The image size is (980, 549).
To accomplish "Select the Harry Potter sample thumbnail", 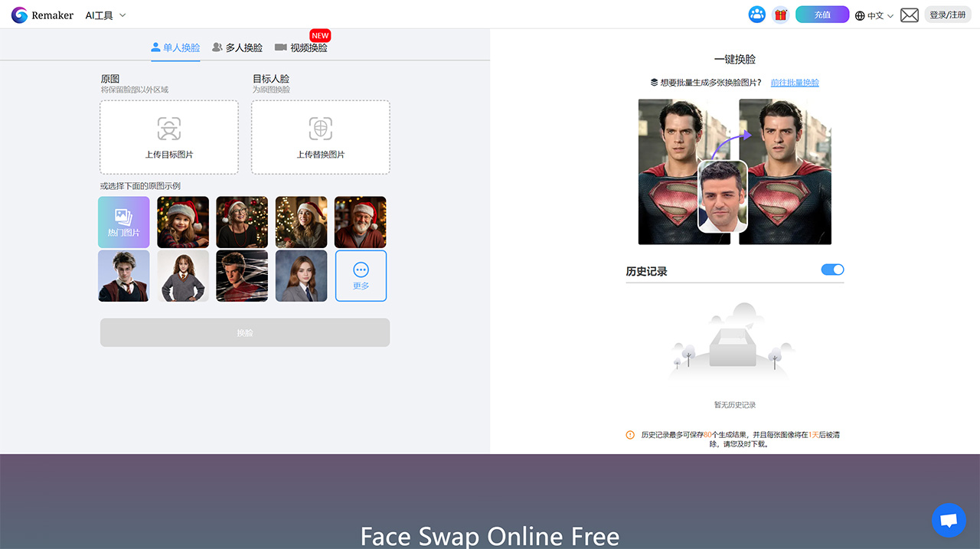I will 123,276.
